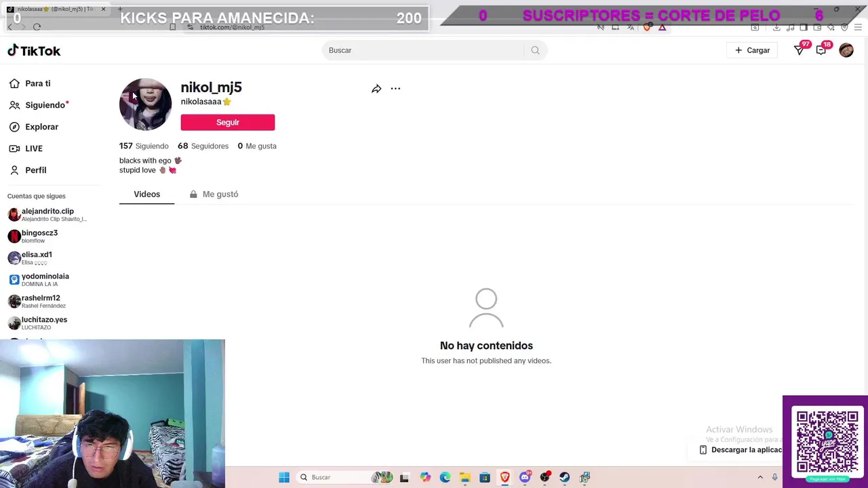Open the three-dot more options menu
Screen dimensions: 868x488
[395, 89]
